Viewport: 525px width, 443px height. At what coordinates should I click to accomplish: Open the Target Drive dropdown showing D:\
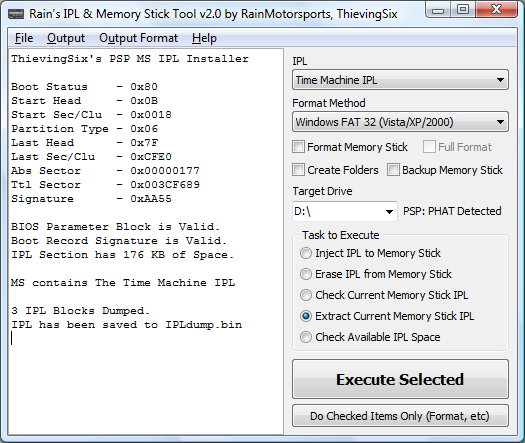tap(345, 211)
